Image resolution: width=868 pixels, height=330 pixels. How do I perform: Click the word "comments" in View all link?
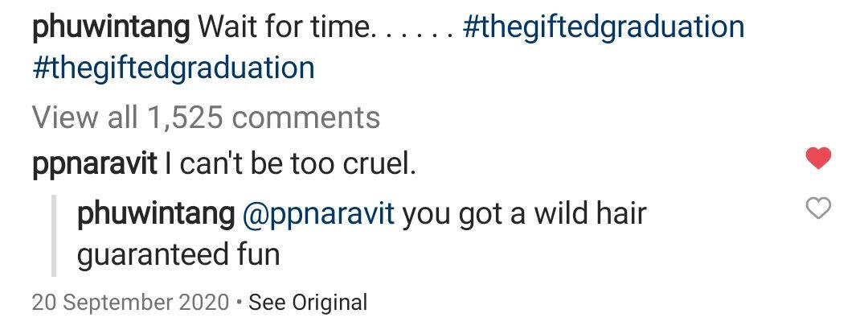point(310,118)
